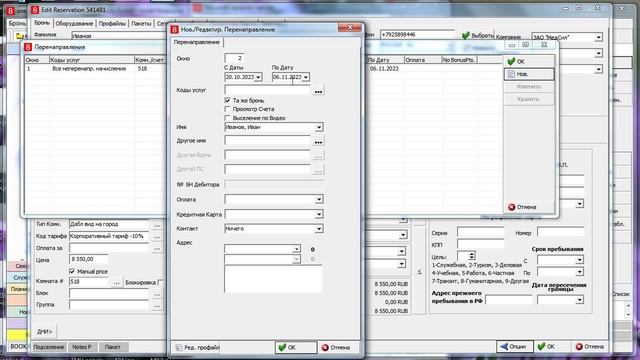
Task: Click the Коды услуг input field
Action: pos(268,90)
